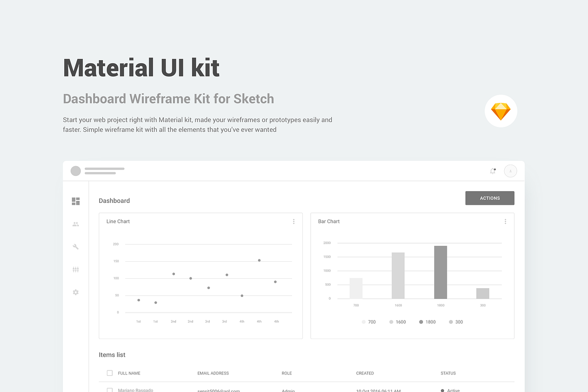Click the 1800 legend swatch
Viewport: 588px width, 392px height.
tap(421, 322)
